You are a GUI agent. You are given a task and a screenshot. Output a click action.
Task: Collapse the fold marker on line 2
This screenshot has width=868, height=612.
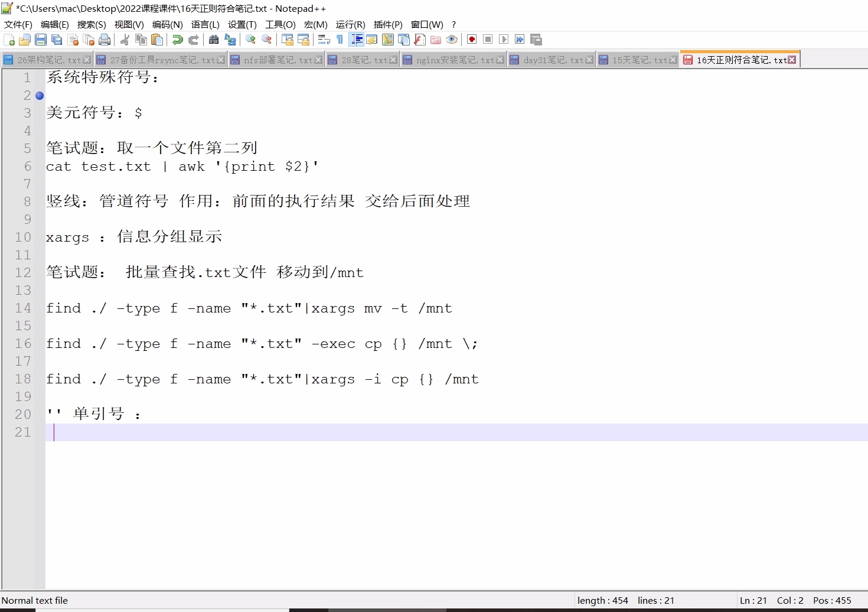pyautogui.click(x=39, y=95)
